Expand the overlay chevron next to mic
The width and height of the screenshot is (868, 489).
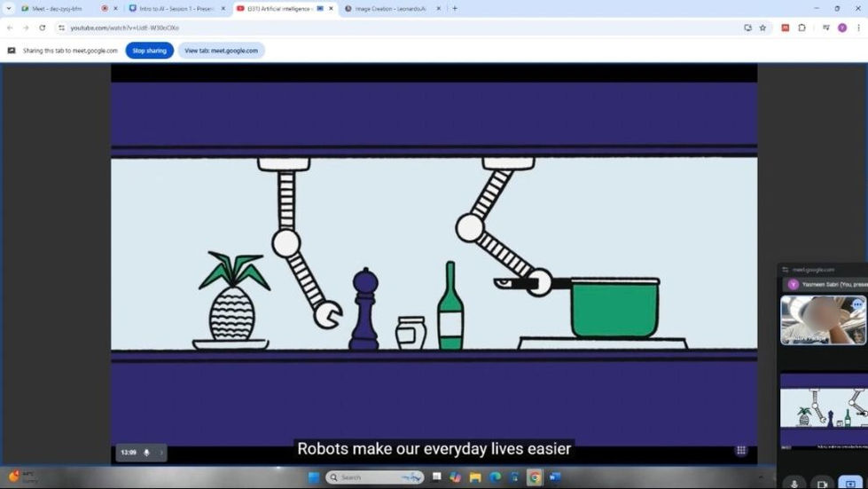(x=161, y=453)
